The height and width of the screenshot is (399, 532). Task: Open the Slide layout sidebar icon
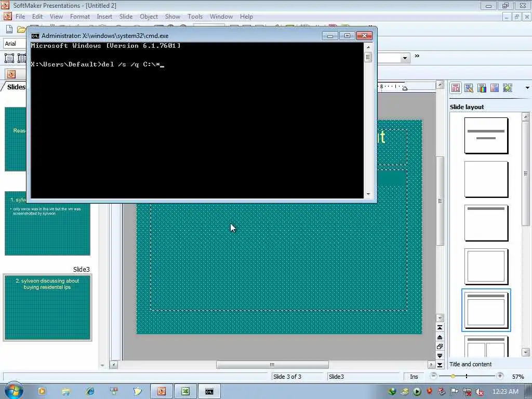[456, 88]
